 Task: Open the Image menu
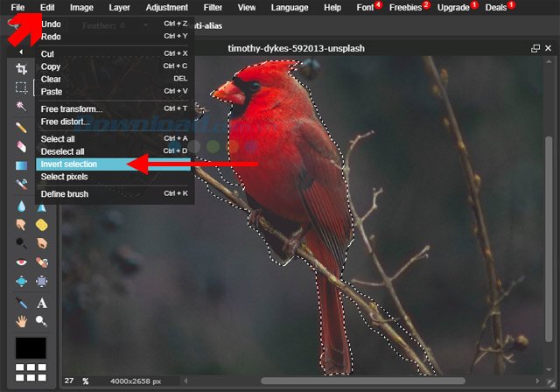pos(81,8)
